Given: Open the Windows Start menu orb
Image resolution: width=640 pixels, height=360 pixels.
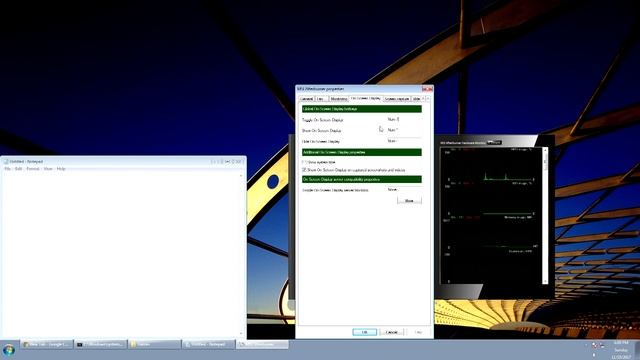Looking at the screenshot, I should coord(9,350).
